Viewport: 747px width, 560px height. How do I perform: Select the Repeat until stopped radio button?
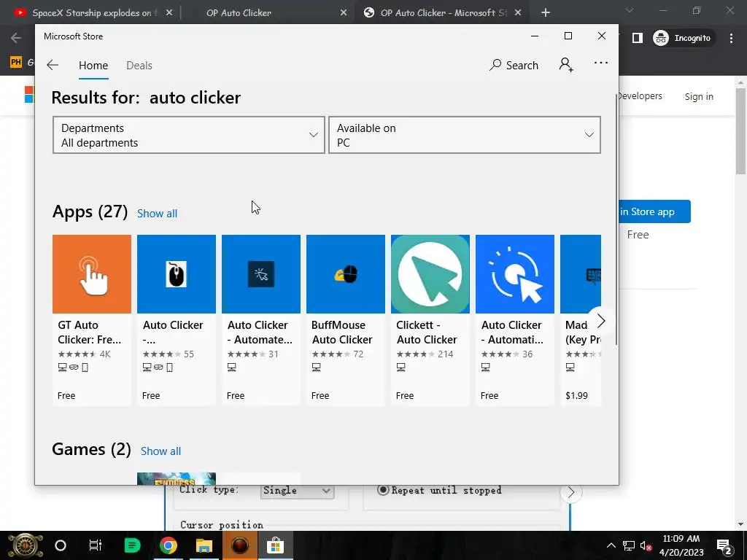pos(382,490)
